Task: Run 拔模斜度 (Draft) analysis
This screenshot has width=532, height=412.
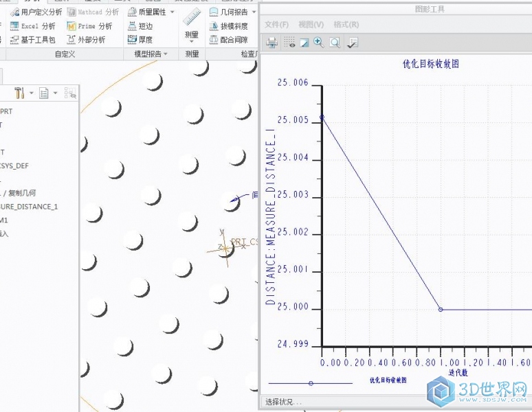Action: [228, 26]
